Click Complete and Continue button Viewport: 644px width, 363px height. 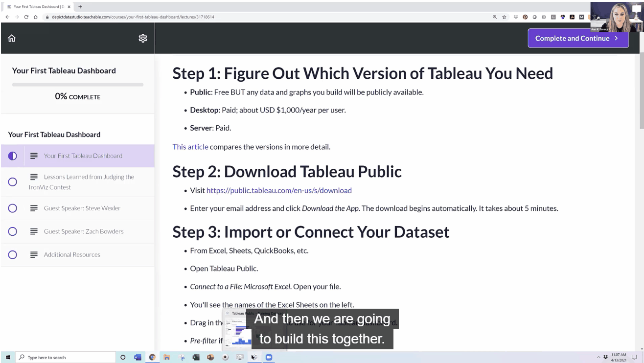[x=578, y=38]
